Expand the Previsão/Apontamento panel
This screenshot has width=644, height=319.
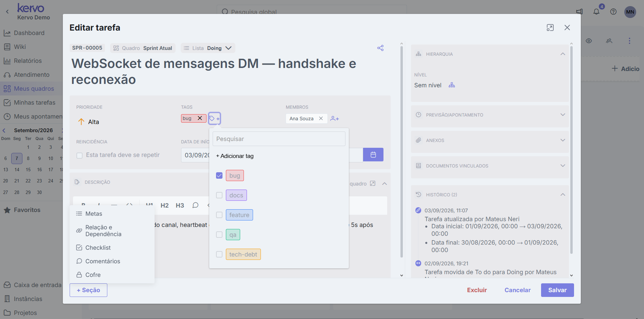tap(563, 115)
